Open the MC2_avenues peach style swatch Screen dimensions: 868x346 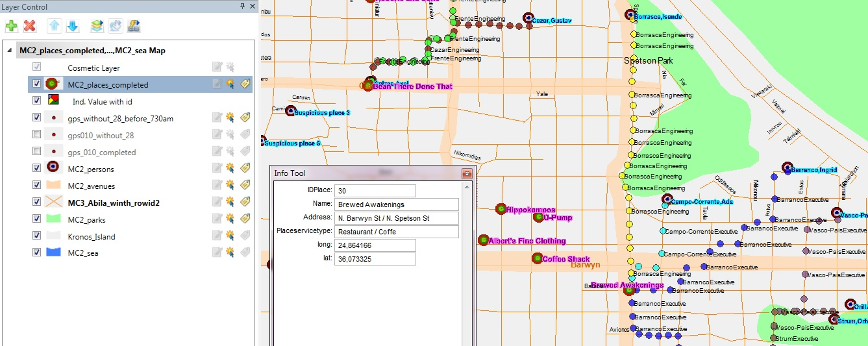coord(52,186)
